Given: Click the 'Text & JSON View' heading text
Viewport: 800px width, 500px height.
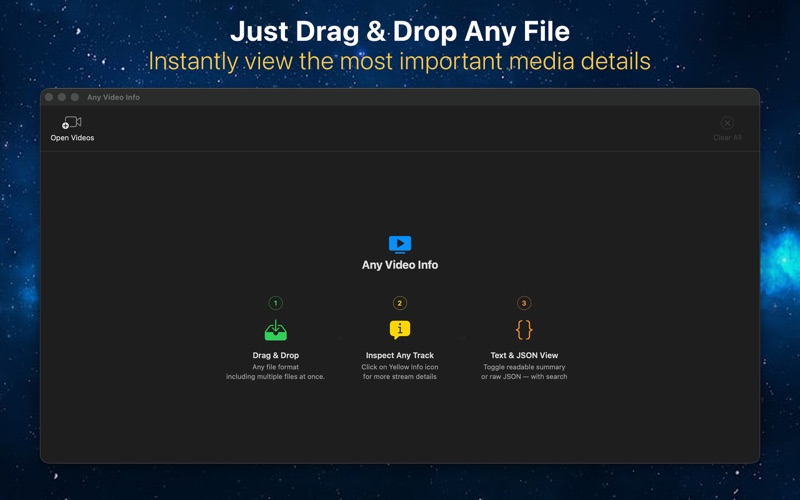Looking at the screenshot, I should pyautogui.click(x=524, y=355).
